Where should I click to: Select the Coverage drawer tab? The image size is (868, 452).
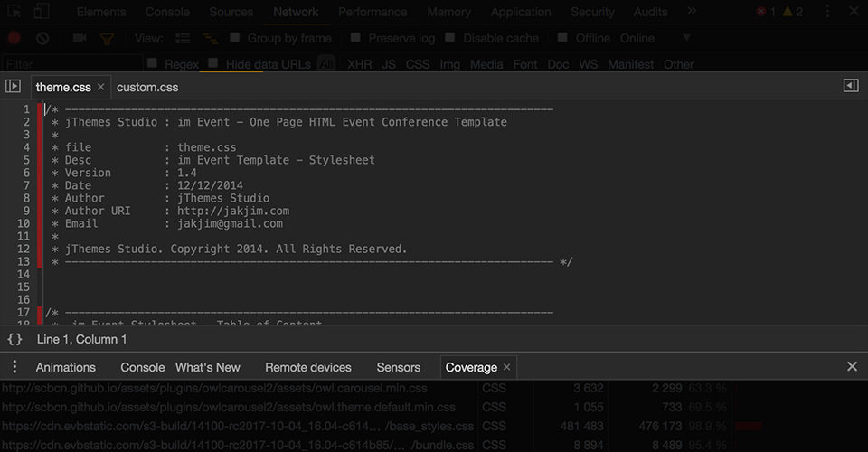click(471, 367)
